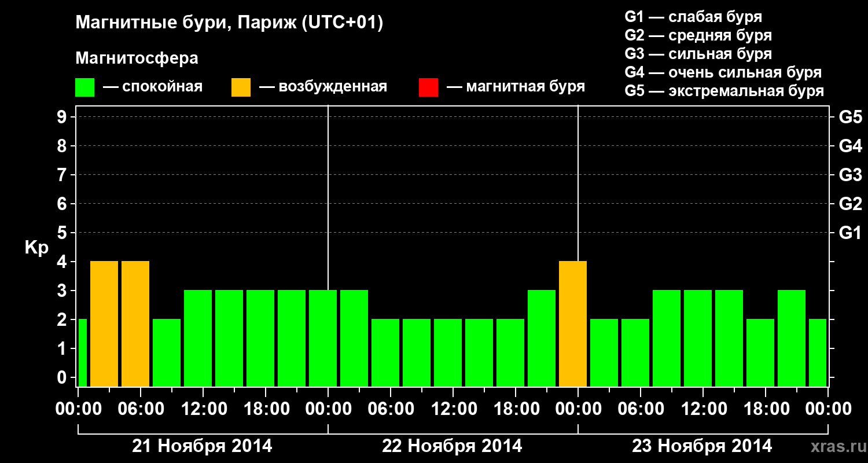Click the 'G1 — слабая буря' legend line

pos(693,17)
